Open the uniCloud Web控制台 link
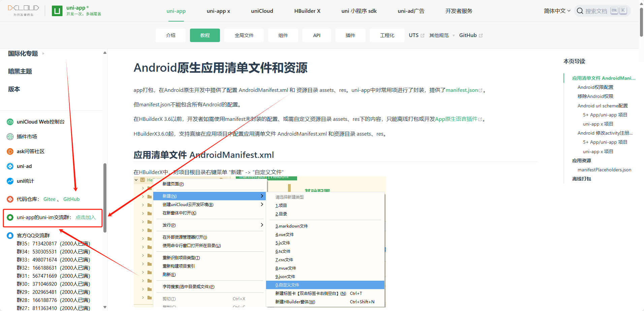644x311 pixels. 41,122
